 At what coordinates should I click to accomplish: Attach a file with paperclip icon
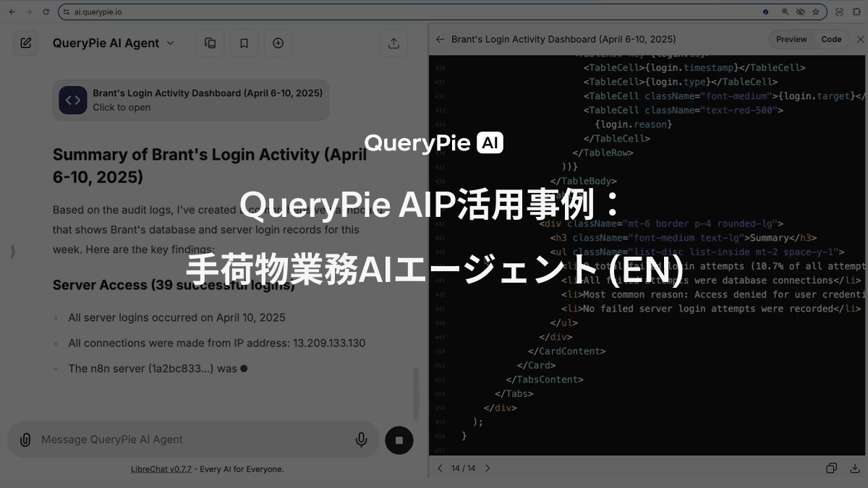click(25, 440)
